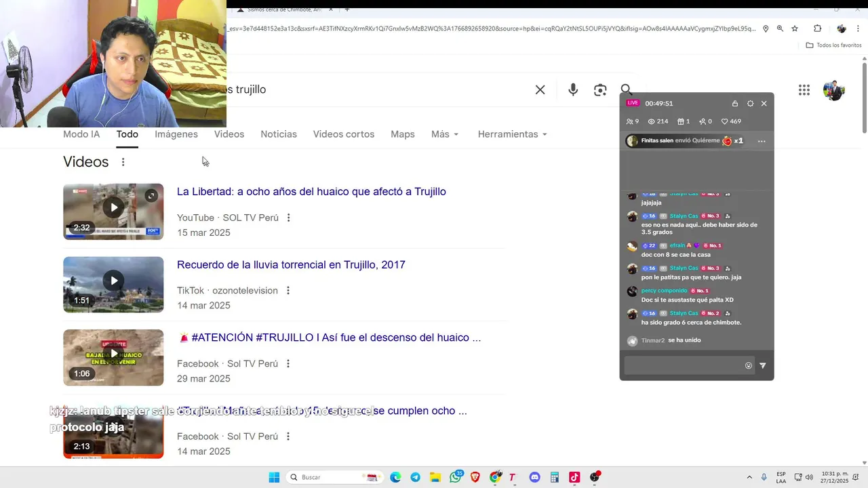Switch to Videos cortos tab

point(344,134)
